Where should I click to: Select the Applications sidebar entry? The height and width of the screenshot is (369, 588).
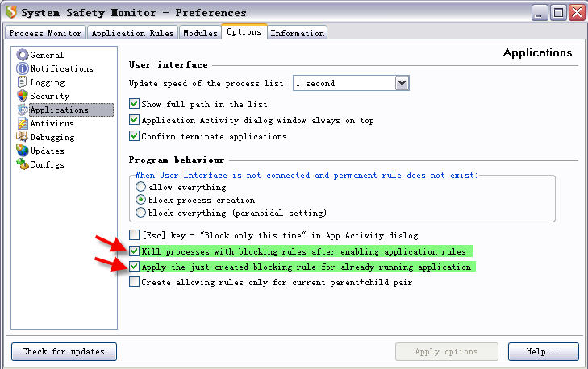pyautogui.click(x=71, y=110)
